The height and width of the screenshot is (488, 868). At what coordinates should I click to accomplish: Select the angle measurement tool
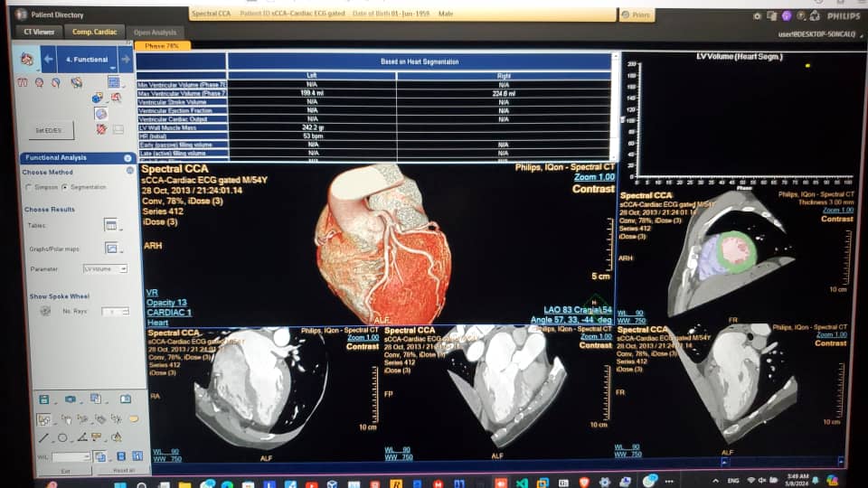point(82,437)
